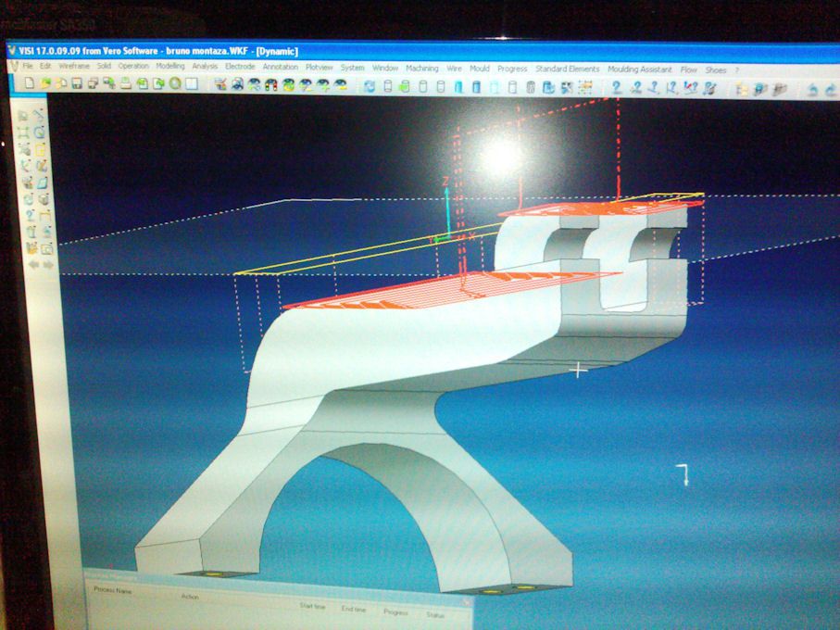Click the Start time column header
The width and height of the screenshot is (840, 630).
point(312,607)
